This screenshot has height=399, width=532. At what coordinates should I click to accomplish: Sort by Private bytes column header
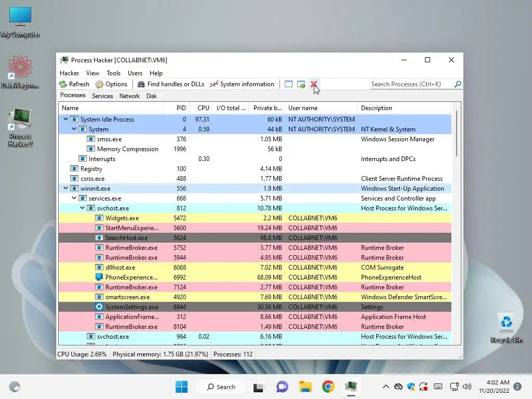click(267, 108)
